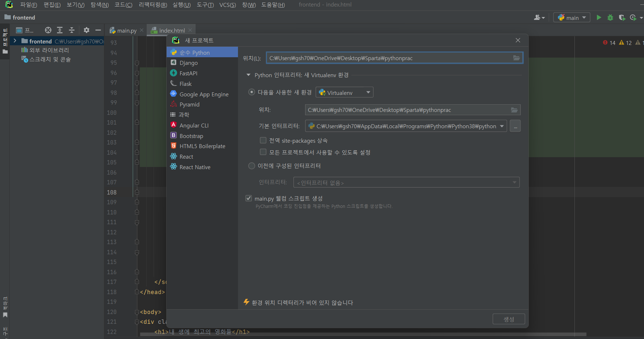Click the frontend breadcrumb in navigation bar
644x339 pixels.
(20, 17)
